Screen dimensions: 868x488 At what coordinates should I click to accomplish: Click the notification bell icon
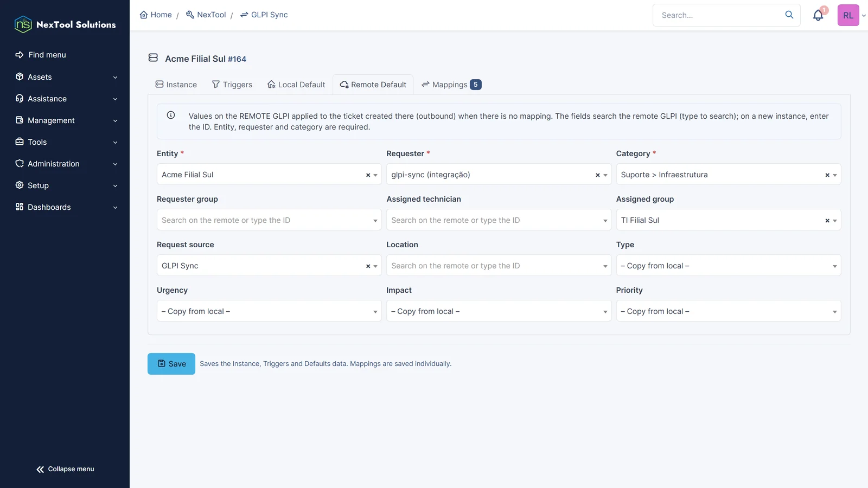(818, 15)
